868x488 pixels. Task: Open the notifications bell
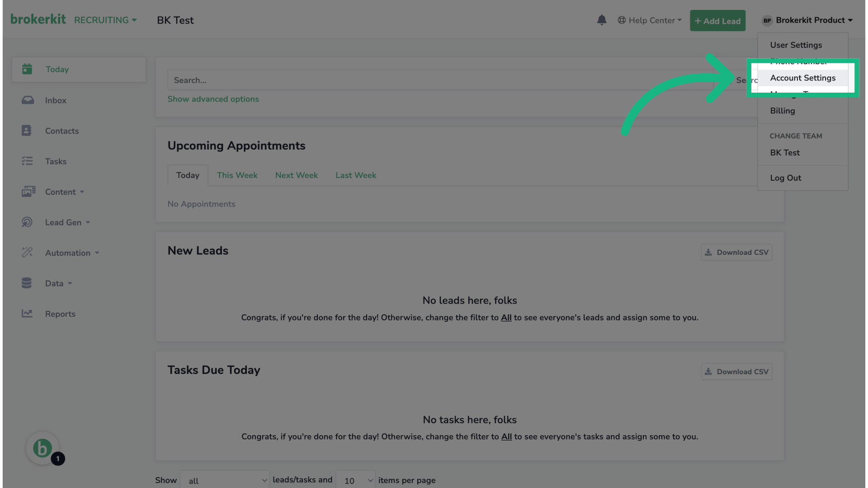[602, 20]
